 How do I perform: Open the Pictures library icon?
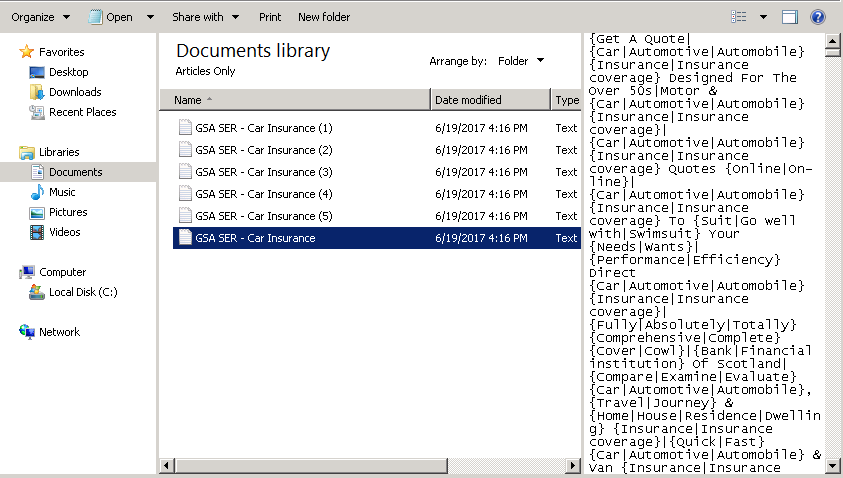[37, 212]
